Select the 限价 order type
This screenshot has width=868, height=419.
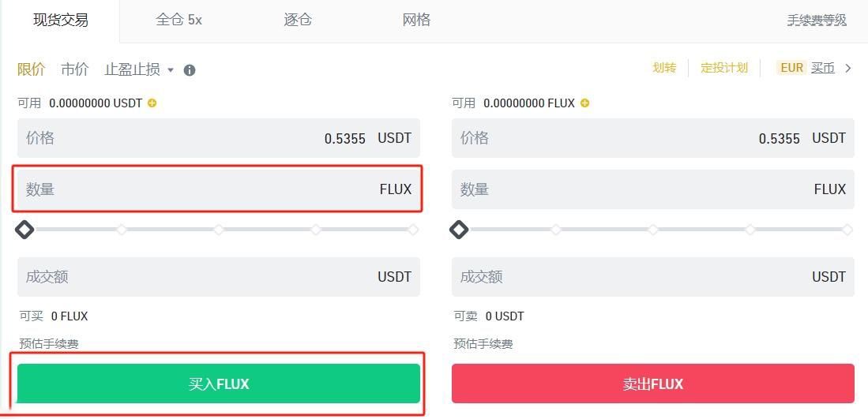pyautogui.click(x=32, y=69)
